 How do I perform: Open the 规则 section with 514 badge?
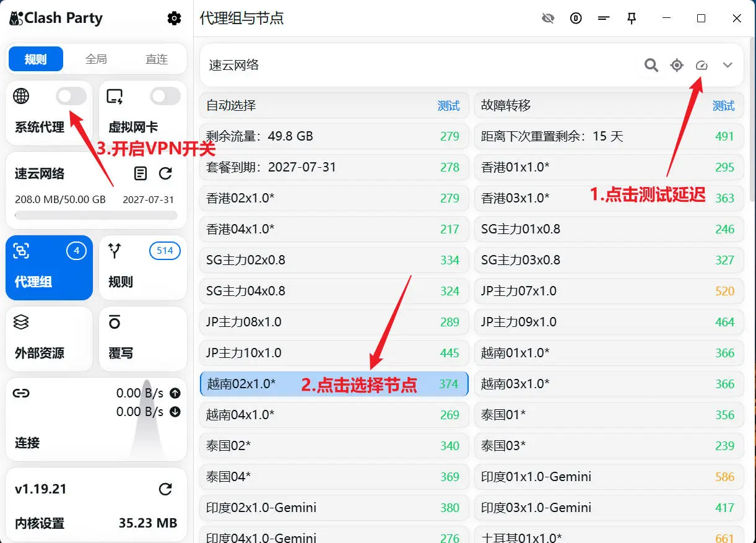click(x=142, y=267)
